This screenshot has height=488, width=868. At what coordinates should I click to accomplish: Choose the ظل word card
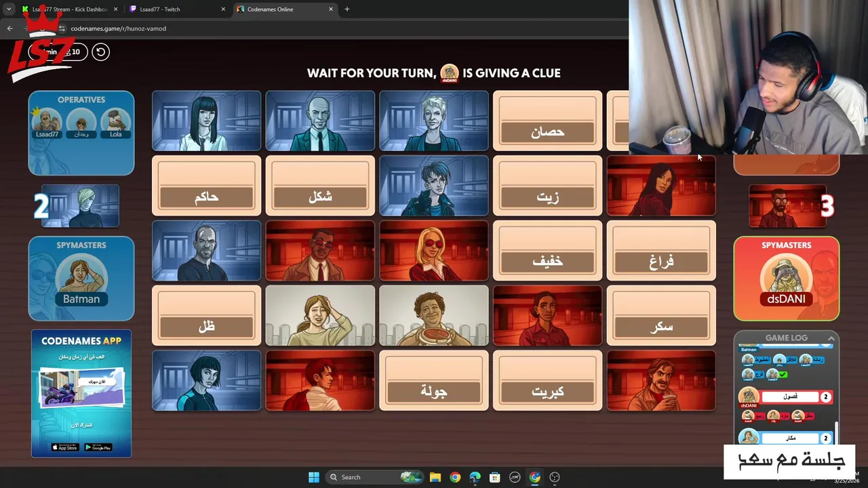(x=206, y=316)
